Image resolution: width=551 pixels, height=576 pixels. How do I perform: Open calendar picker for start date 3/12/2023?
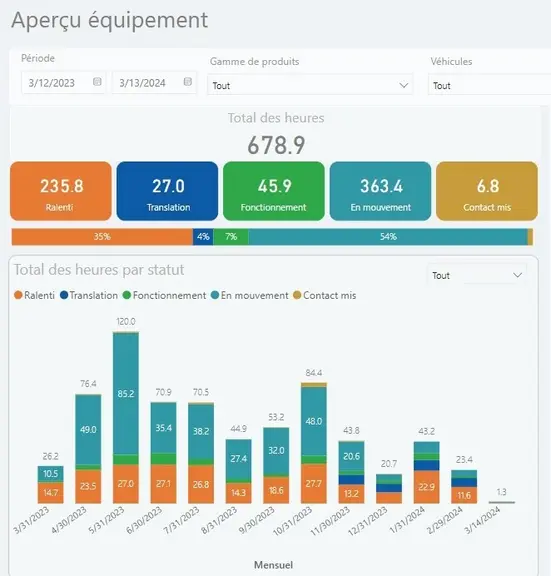97,82
